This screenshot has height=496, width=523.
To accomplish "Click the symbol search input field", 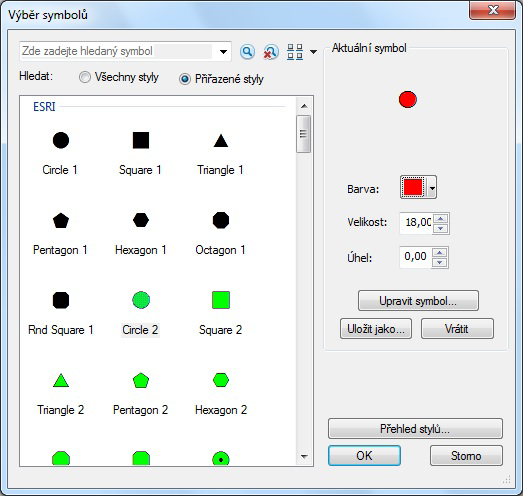I will [117, 51].
